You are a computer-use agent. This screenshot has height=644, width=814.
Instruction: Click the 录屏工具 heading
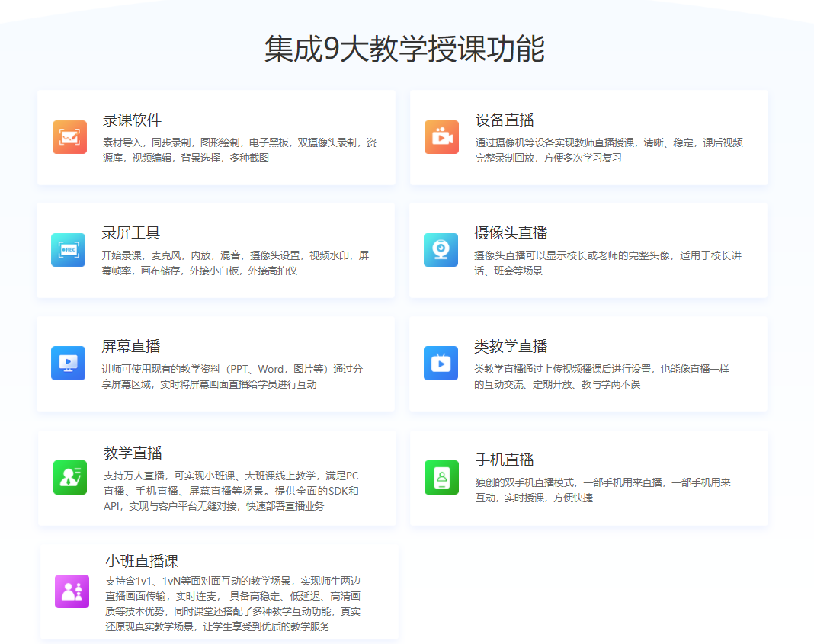click(132, 231)
